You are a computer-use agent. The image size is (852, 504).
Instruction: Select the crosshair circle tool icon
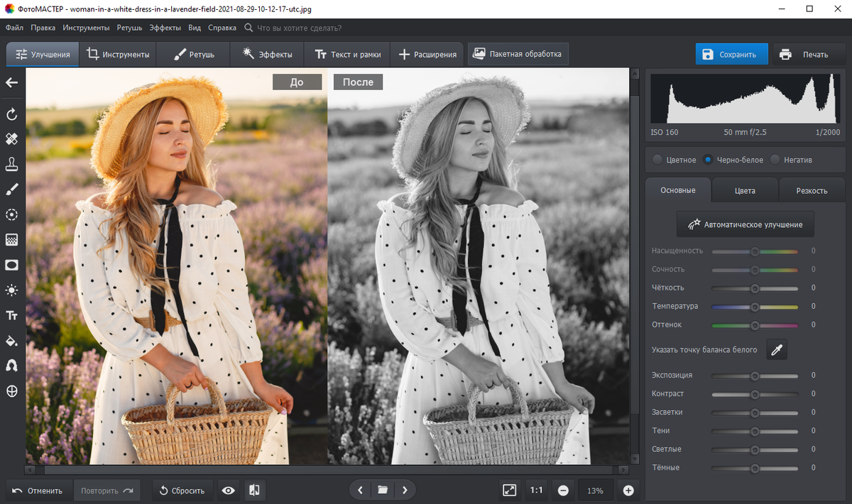(x=11, y=391)
